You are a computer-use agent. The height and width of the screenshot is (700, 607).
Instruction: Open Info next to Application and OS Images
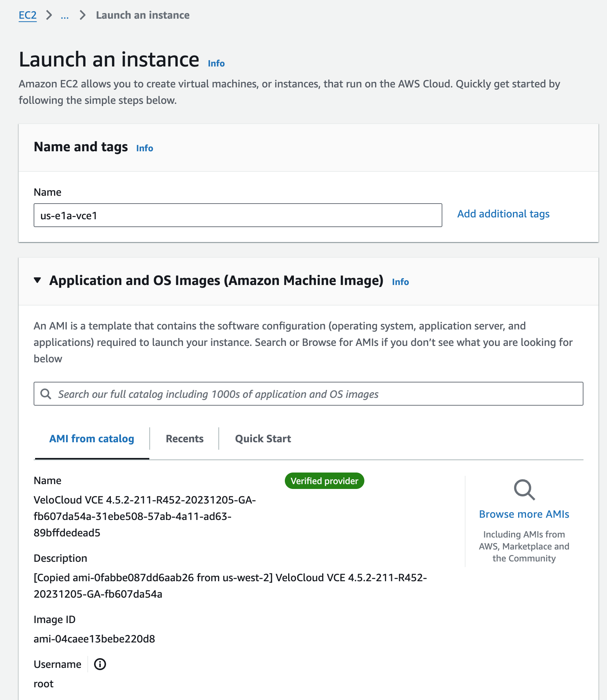click(400, 282)
